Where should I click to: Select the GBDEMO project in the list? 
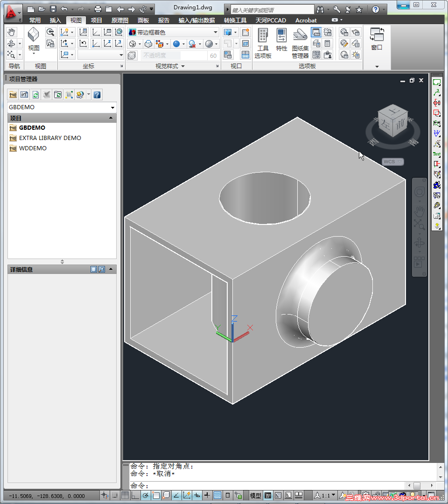(32, 127)
